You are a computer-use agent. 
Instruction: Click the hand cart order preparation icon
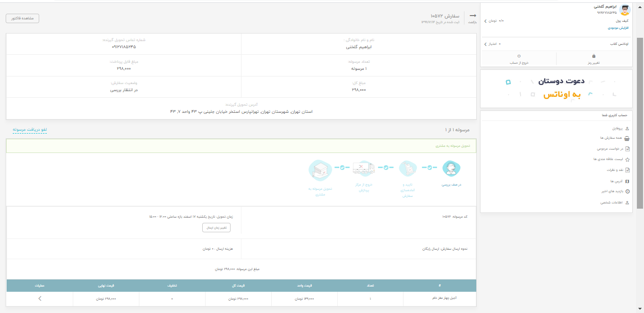pyautogui.click(x=408, y=169)
